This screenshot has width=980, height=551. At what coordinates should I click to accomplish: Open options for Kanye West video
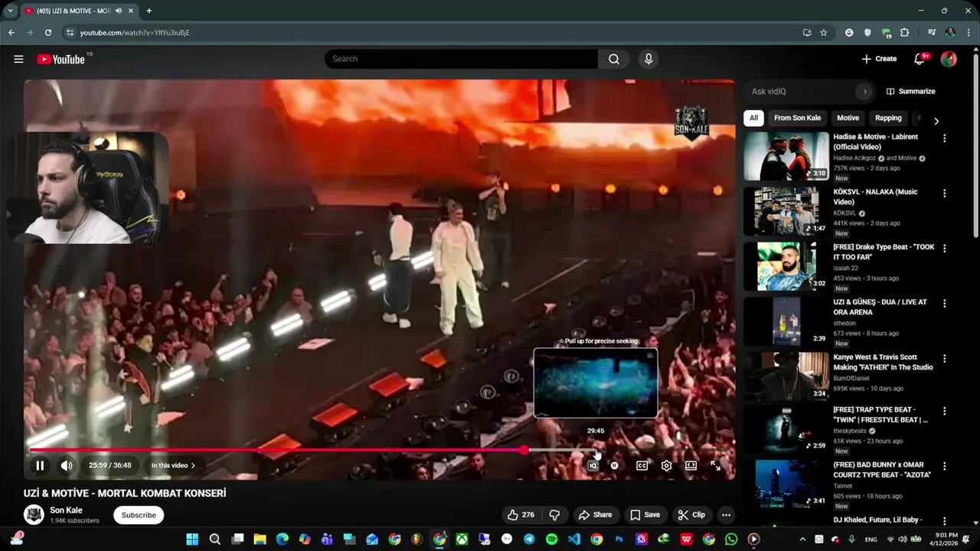944,359
